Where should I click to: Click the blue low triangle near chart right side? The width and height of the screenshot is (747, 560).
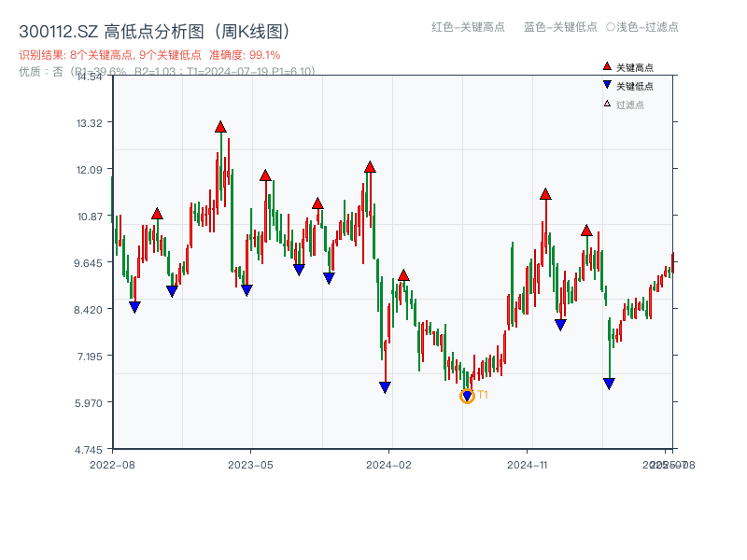[x=609, y=383]
